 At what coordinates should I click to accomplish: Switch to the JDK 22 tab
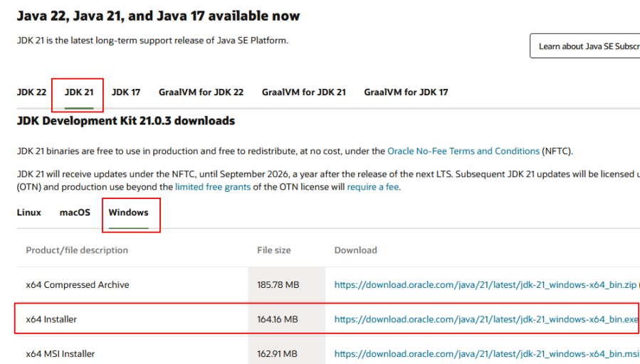pos(31,92)
